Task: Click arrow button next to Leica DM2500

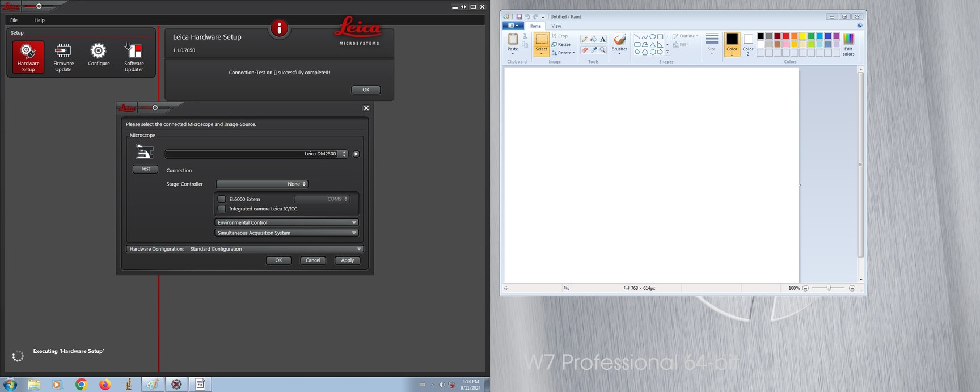Action: [356, 154]
